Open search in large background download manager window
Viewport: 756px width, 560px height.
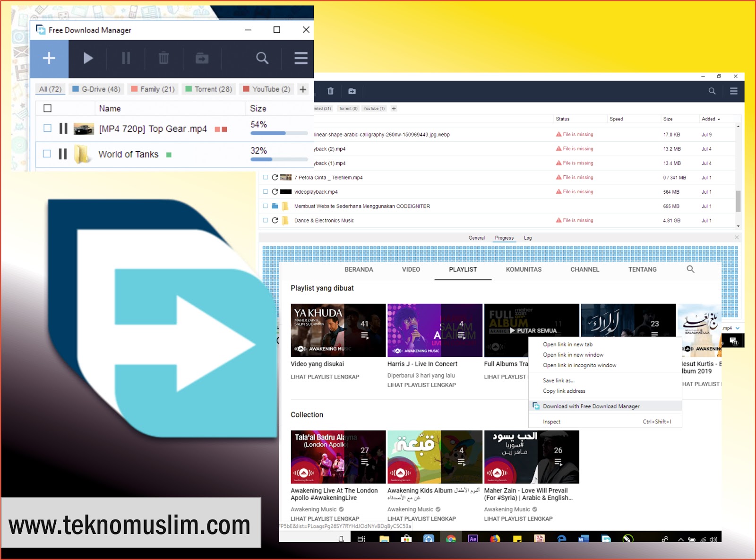[x=712, y=91]
